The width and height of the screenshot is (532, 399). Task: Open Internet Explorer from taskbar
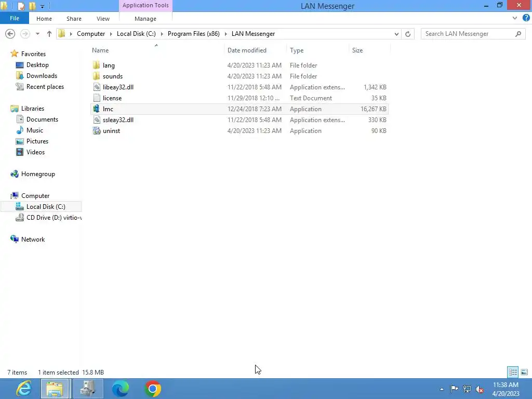pyautogui.click(x=24, y=389)
